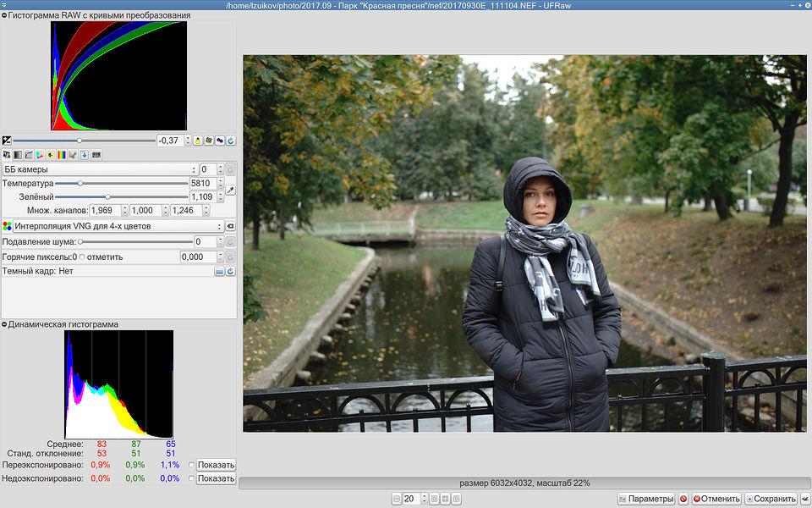Collapse the 'Гистограмма RAW' section
The width and height of the screenshot is (812, 508).
tap(5, 15)
